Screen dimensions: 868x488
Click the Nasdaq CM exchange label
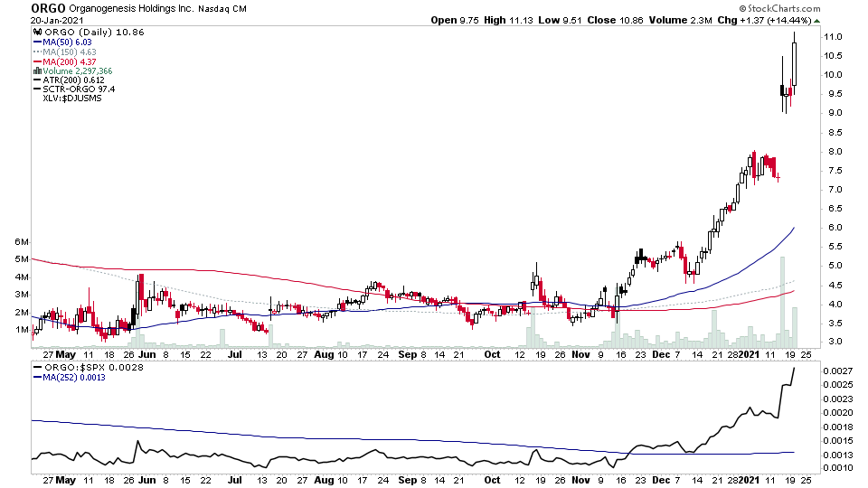222,9
